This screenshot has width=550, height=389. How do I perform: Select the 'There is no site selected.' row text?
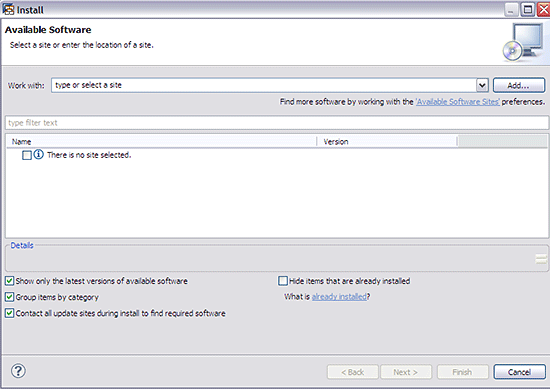pos(89,155)
